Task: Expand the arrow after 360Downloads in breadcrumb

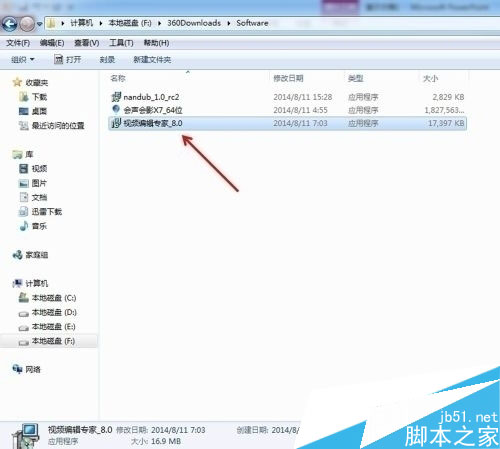Action: click(x=229, y=23)
